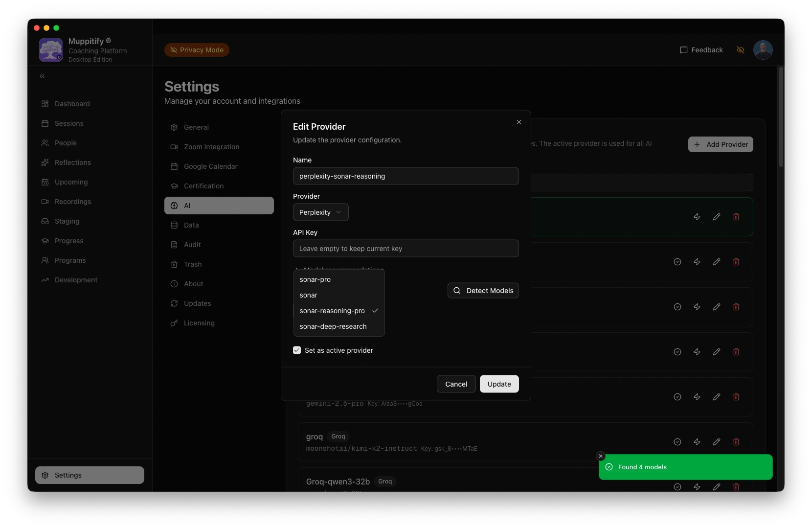The width and height of the screenshot is (812, 528).
Task: Open the Zoom Integration settings tab
Action: click(211, 147)
